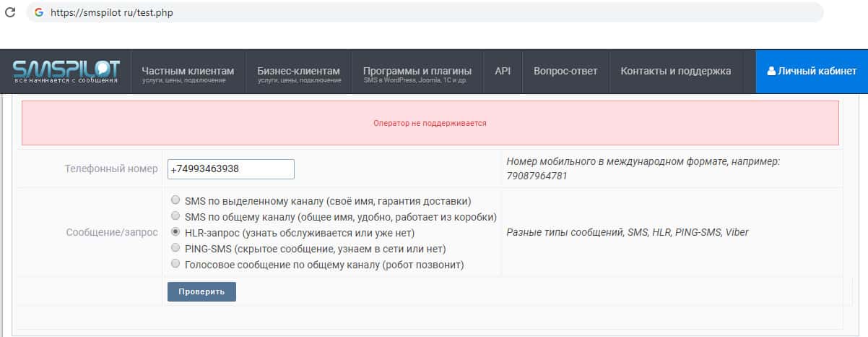
Task: Select Голосовое сообщение по общему каналу option
Action: coord(175,264)
